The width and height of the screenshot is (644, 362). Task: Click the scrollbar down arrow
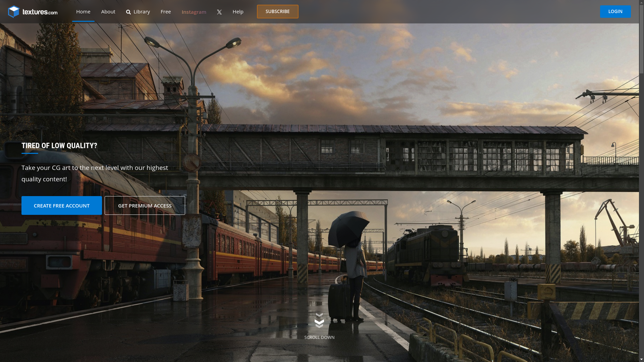tap(641, 360)
